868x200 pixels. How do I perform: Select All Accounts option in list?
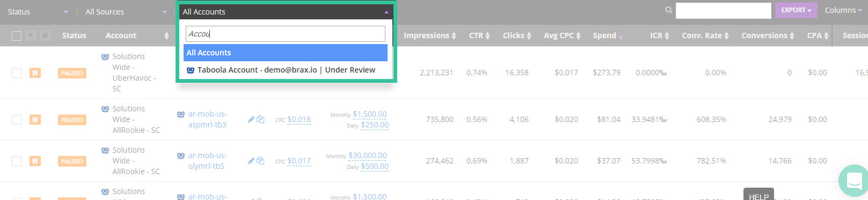(286, 53)
